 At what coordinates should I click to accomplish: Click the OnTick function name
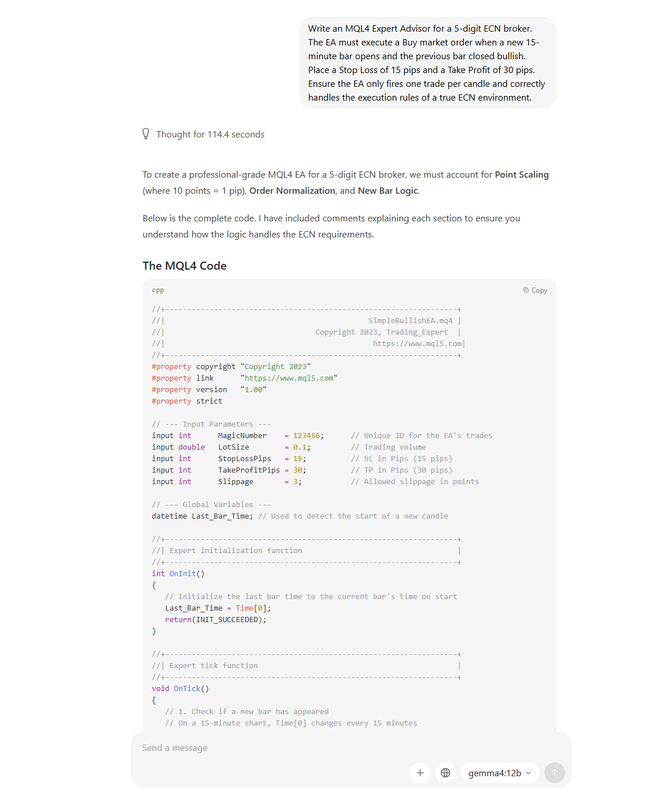187,689
